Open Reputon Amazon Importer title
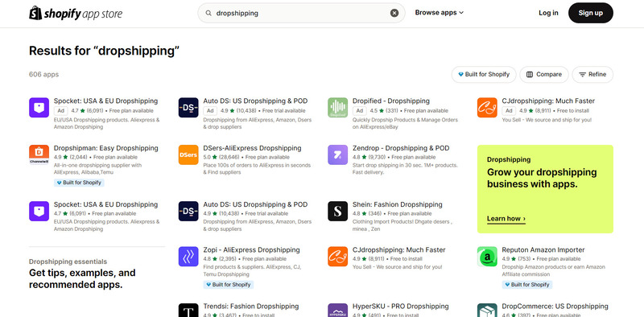Image resolution: width=644 pixels, height=317 pixels. (543, 249)
